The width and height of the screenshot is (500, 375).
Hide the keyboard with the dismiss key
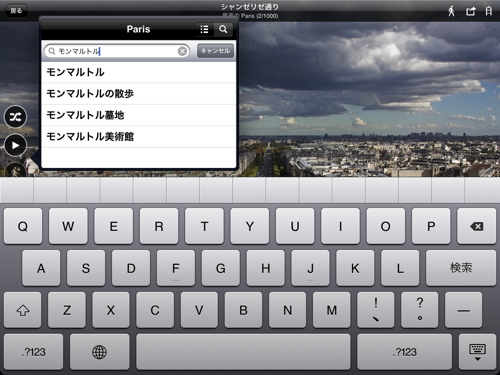click(x=477, y=352)
